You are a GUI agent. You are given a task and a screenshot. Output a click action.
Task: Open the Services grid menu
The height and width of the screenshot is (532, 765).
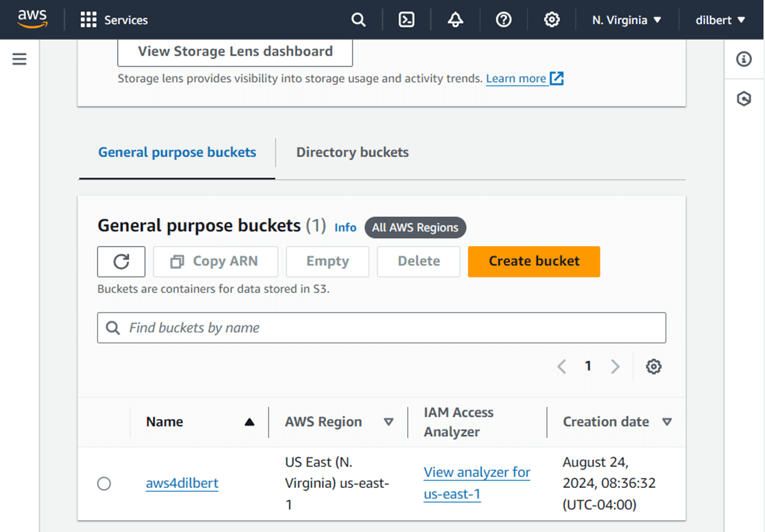pos(114,20)
